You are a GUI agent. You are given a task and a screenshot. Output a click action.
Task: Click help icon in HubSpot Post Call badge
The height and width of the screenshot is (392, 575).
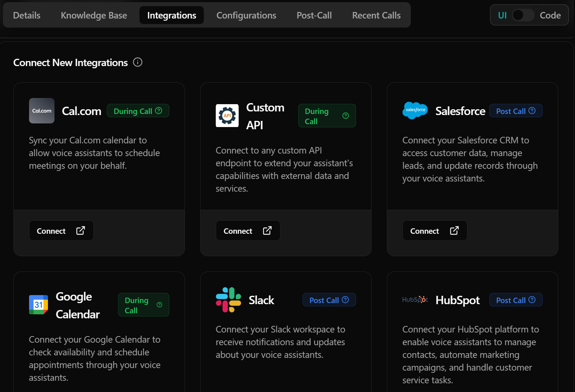[532, 300]
